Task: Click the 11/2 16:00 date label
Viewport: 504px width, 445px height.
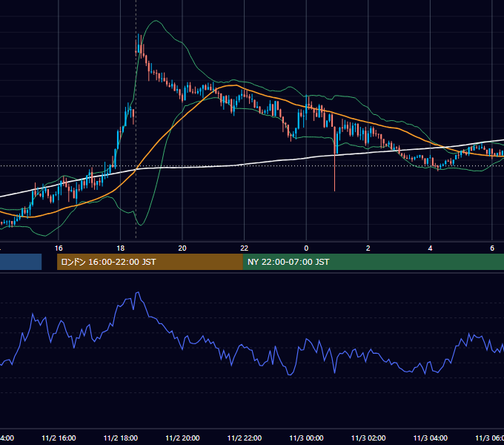Action: 59,438
